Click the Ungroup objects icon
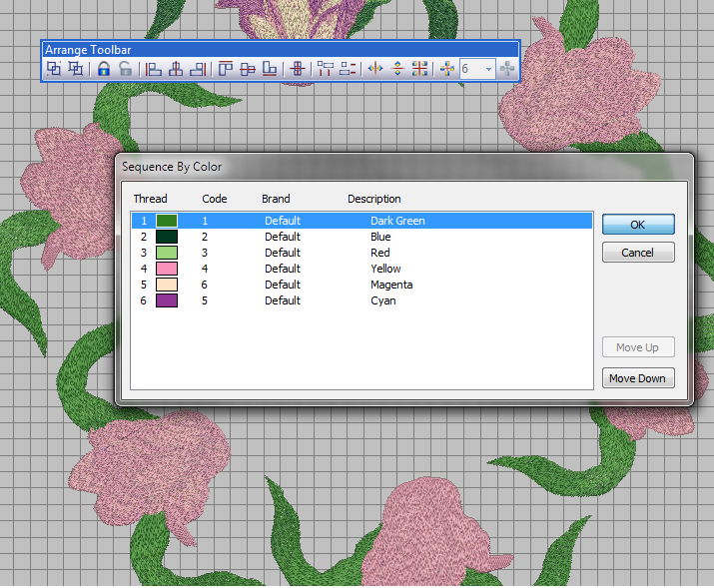The width and height of the screenshot is (714, 588). coord(76,69)
